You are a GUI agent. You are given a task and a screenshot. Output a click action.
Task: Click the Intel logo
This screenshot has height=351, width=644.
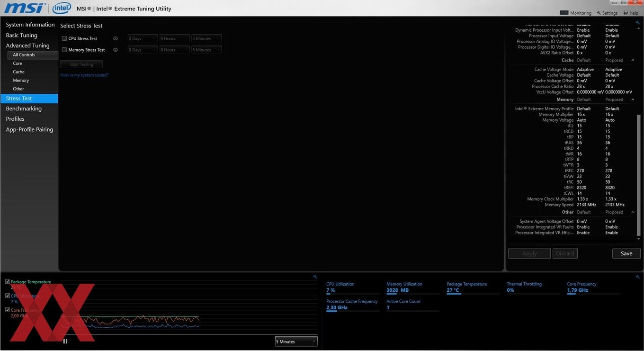point(62,8)
